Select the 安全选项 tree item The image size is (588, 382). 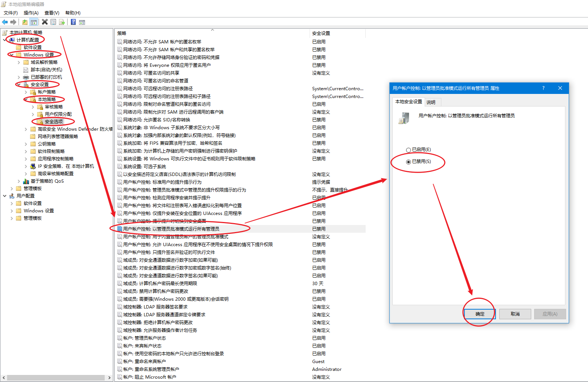[x=54, y=122]
